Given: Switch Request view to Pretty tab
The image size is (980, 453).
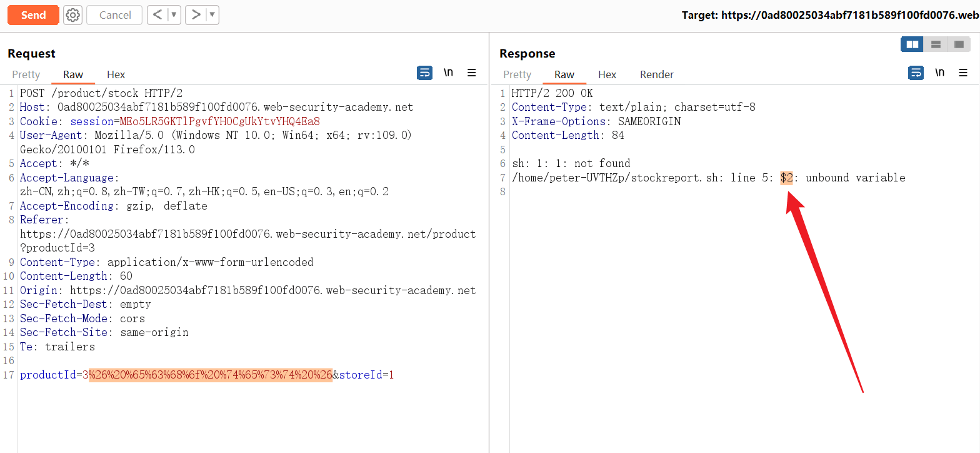Looking at the screenshot, I should tap(26, 74).
